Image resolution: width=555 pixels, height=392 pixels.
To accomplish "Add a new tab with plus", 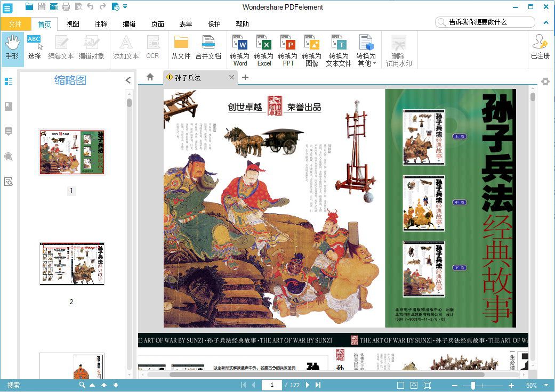I will (245, 77).
